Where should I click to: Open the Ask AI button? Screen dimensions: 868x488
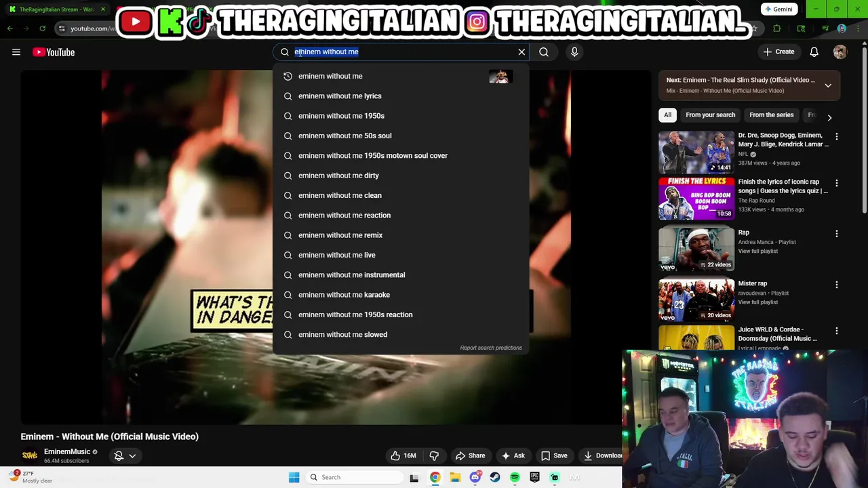pyautogui.click(x=513, y=455)
